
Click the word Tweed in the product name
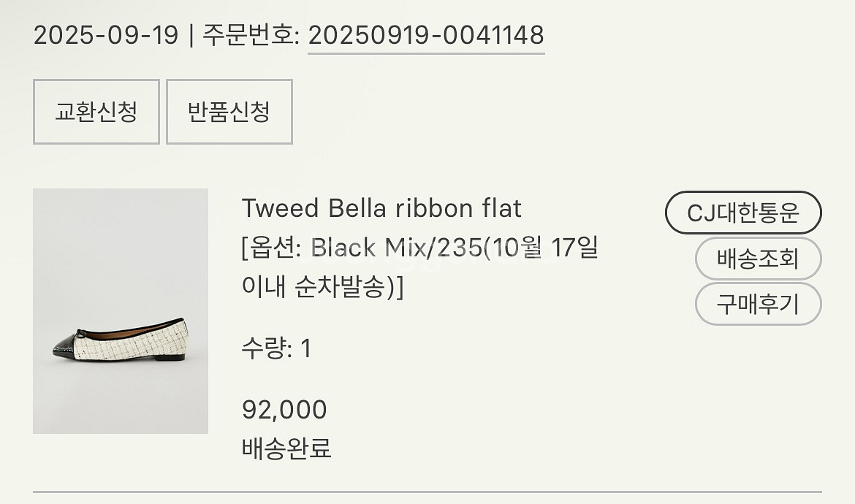coord(281,209)
